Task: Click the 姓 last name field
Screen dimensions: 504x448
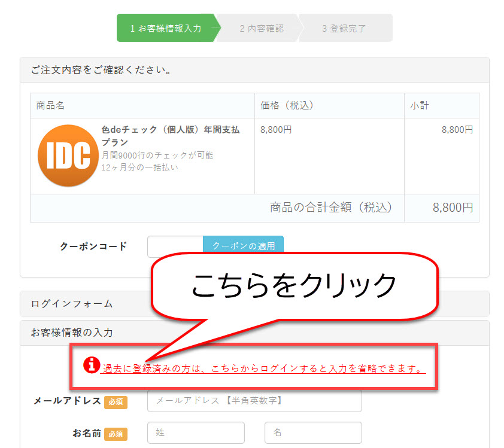Action: coord(196,432)
